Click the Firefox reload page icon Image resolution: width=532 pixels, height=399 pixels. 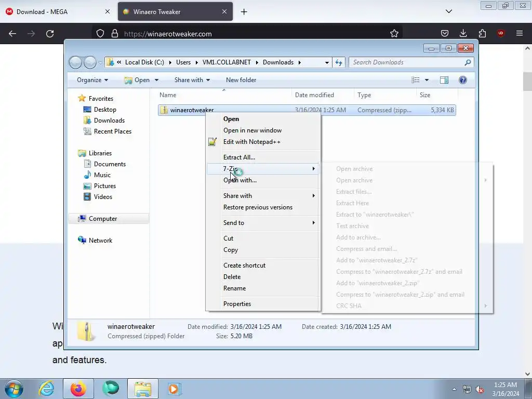[x=50, y=34]
